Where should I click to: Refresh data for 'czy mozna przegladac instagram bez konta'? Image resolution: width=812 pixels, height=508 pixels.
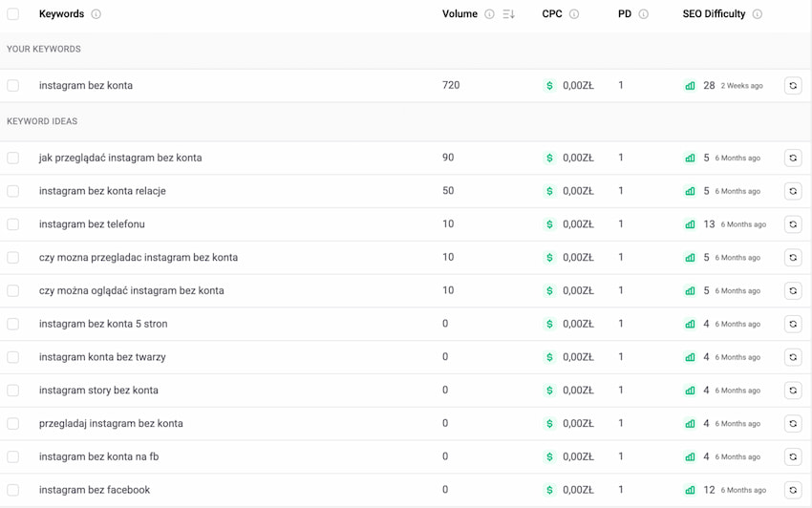click(x=793, y=258)
